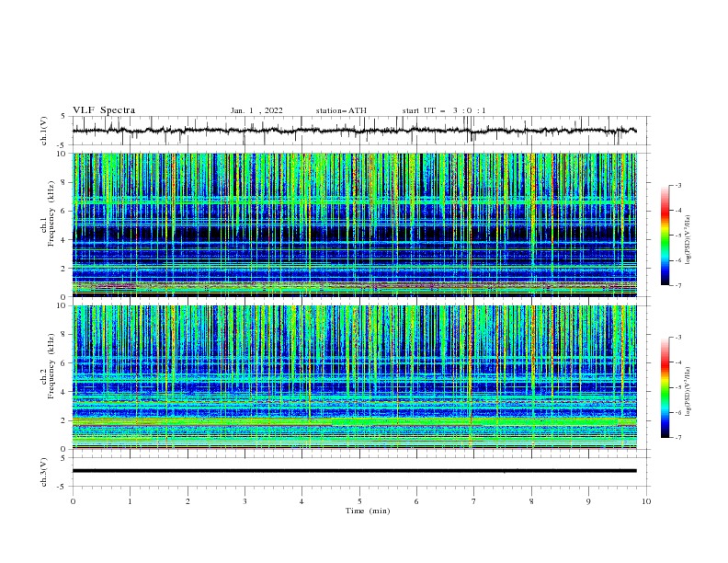Click time axis tick label "2"
This screenshot has width=728, height=563.
point(188,501)
